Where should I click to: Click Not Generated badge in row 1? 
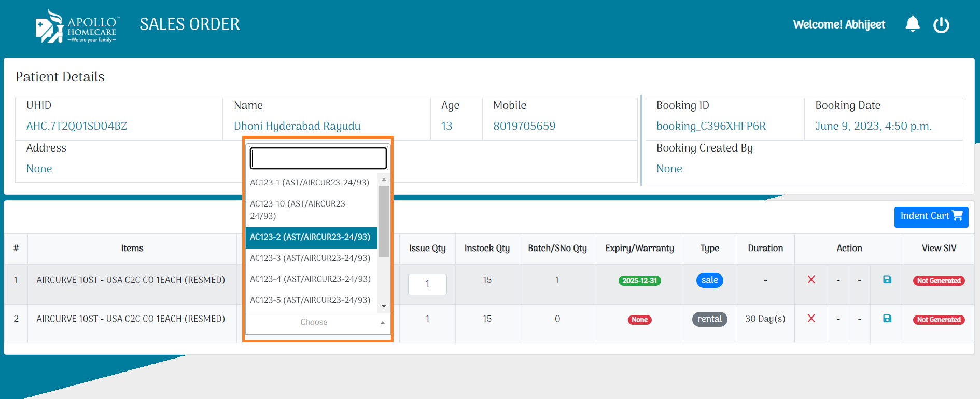point(938,281)
